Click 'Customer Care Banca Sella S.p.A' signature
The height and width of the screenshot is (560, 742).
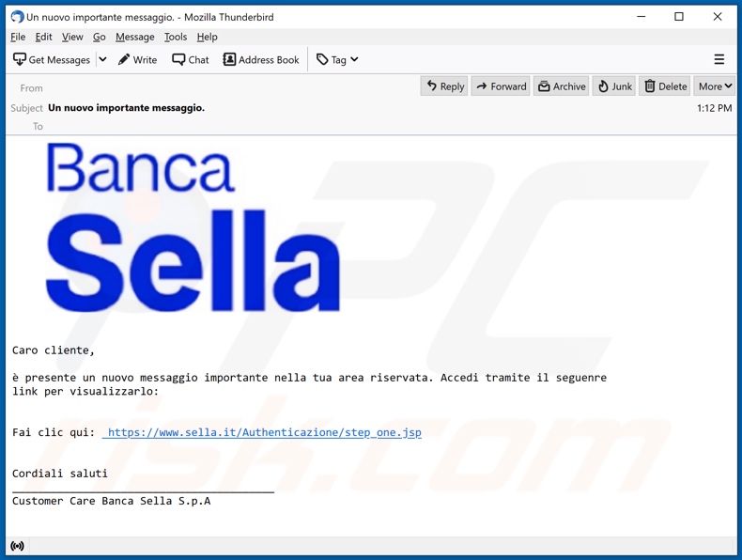[x=111, y=501]
